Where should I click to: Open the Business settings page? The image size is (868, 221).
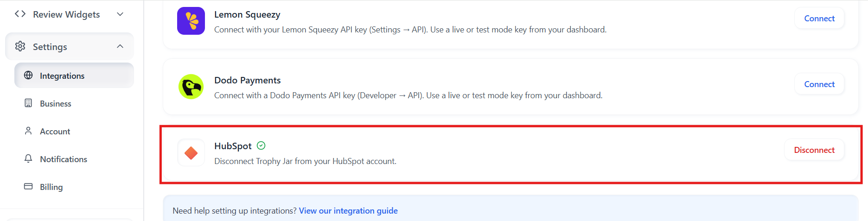(x=74, y=103)
